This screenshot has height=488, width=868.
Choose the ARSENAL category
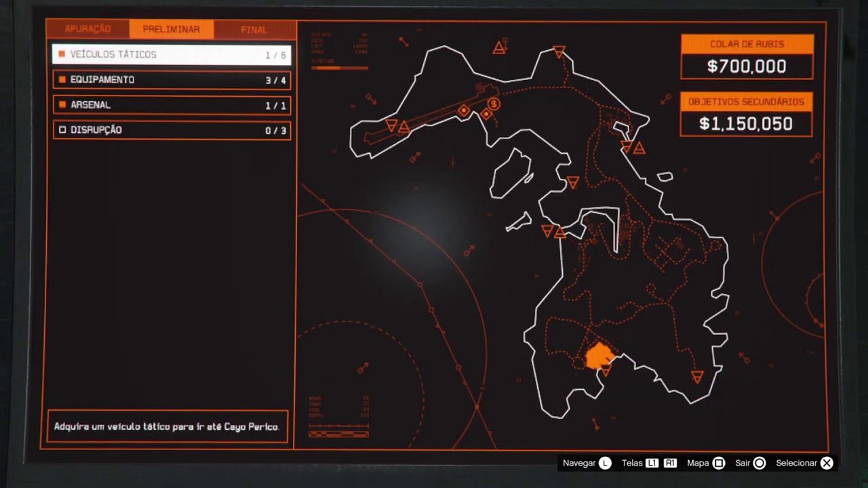[172, 105]
